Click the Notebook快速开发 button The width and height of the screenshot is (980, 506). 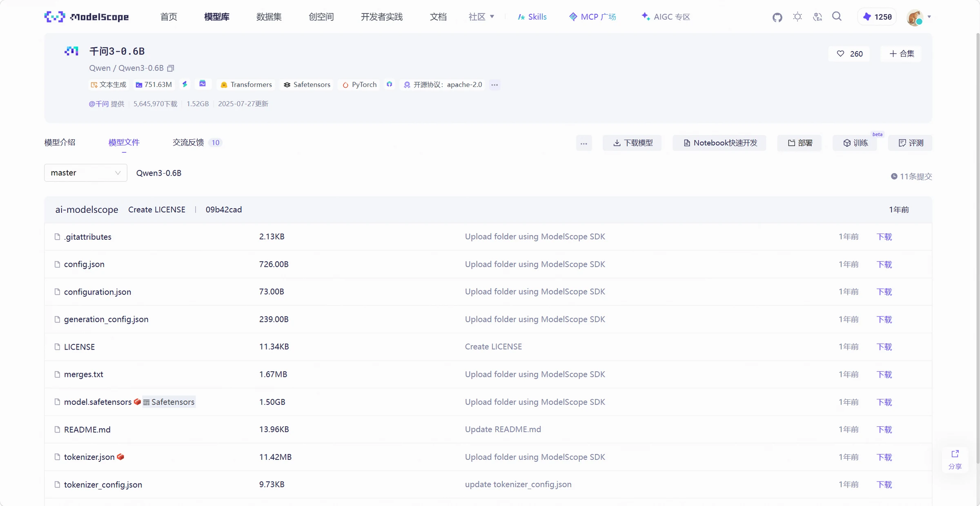[x=719, y=143]
